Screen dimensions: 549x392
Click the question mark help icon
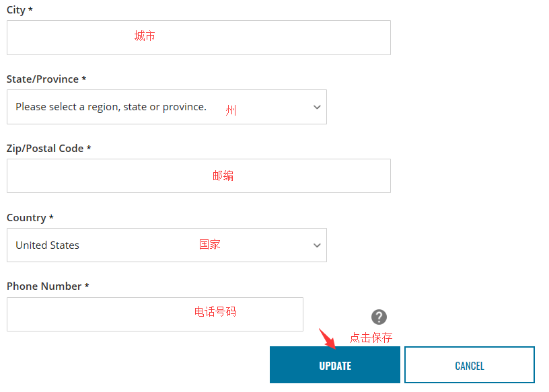[379, 317]
